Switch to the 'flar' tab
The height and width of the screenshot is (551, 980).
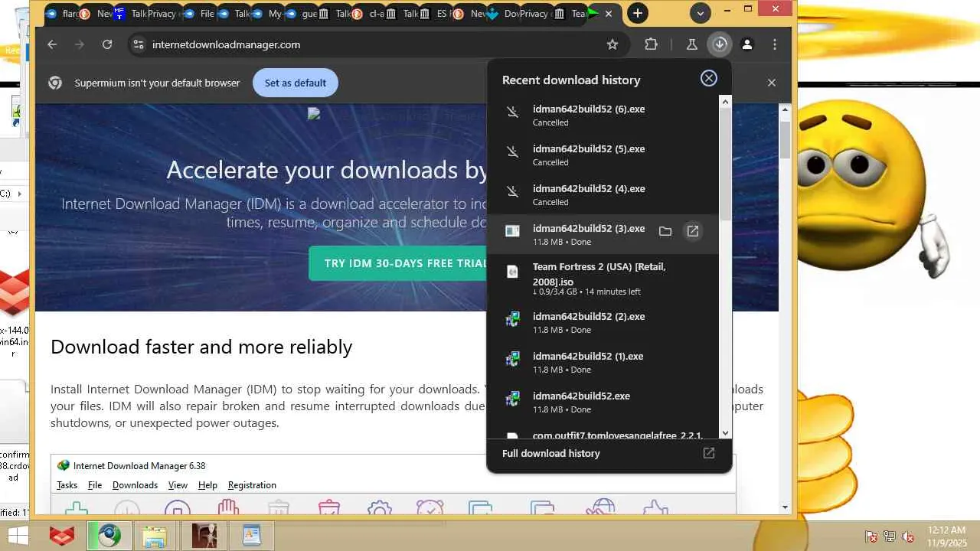click(64, 13)
